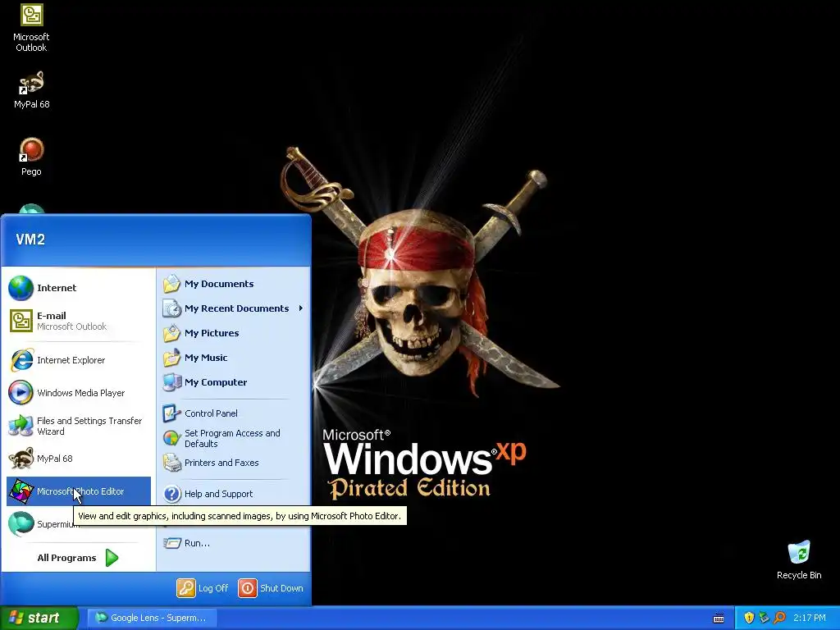
Task: Click the VM2 user name header
Action: [30, 240]
